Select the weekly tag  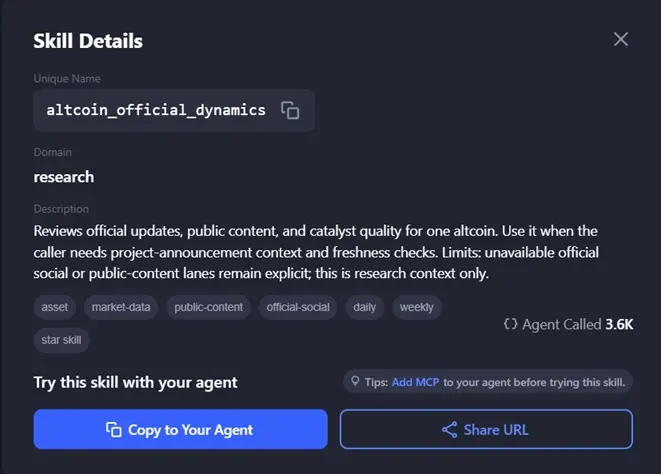point(416,307)
